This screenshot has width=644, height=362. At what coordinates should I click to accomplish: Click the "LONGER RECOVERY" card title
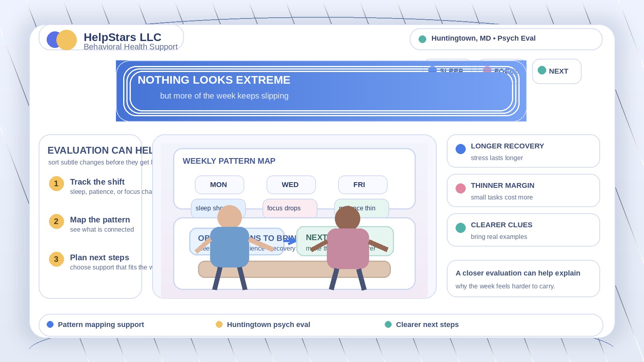tap(507, 146)
